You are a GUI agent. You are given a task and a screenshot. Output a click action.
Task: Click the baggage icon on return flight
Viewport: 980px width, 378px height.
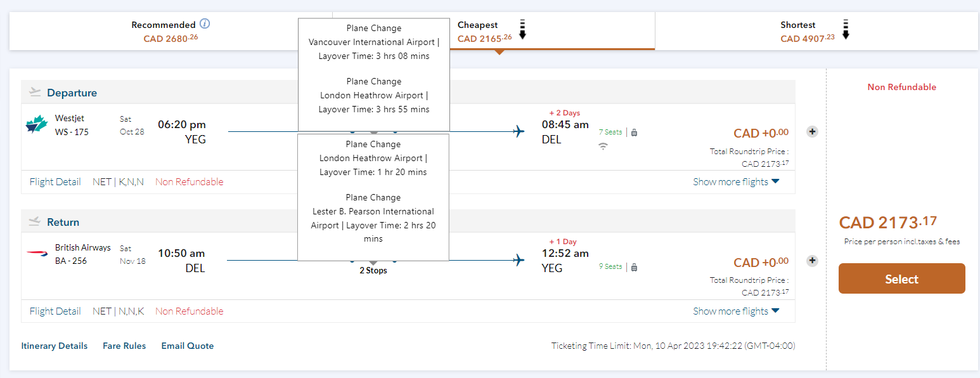click(x=634, y=267)
